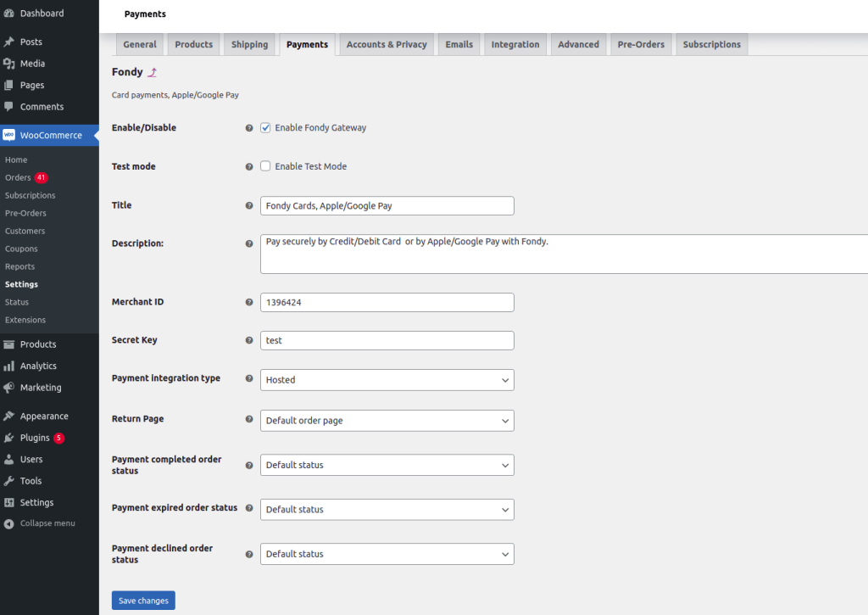
Task: Switch to the Shipping settings tab
Action: pos(250,44)
